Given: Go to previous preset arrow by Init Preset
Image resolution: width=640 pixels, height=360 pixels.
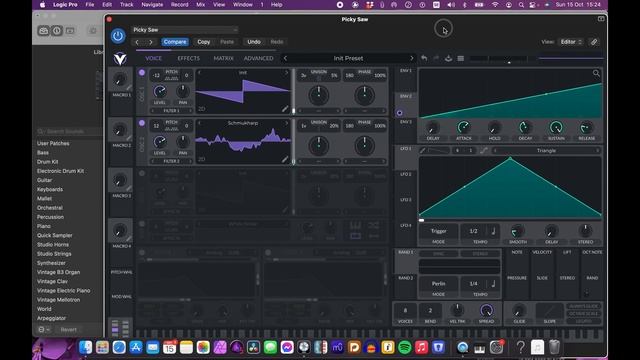Looking at the screenshot, I should [x=285, y=58].
